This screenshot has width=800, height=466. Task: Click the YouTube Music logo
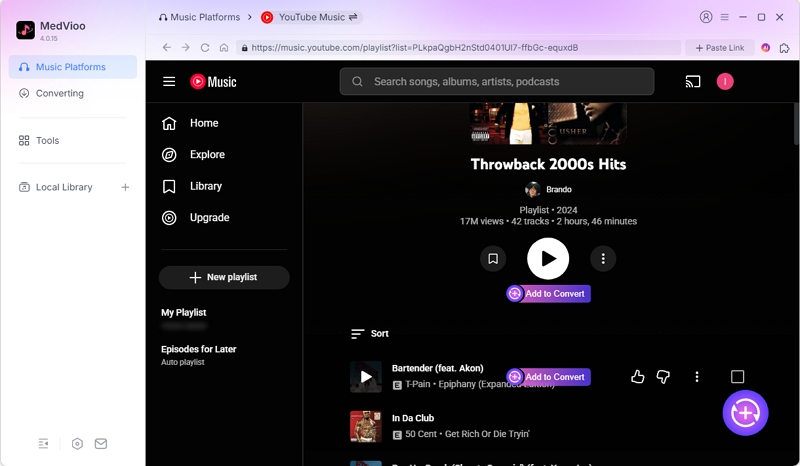point(213,82)
